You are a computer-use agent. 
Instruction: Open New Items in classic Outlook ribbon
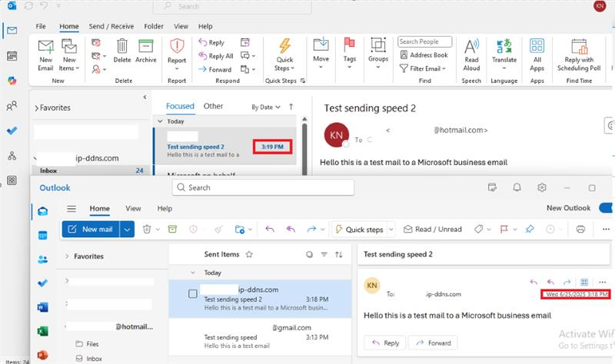click(69, 55)
